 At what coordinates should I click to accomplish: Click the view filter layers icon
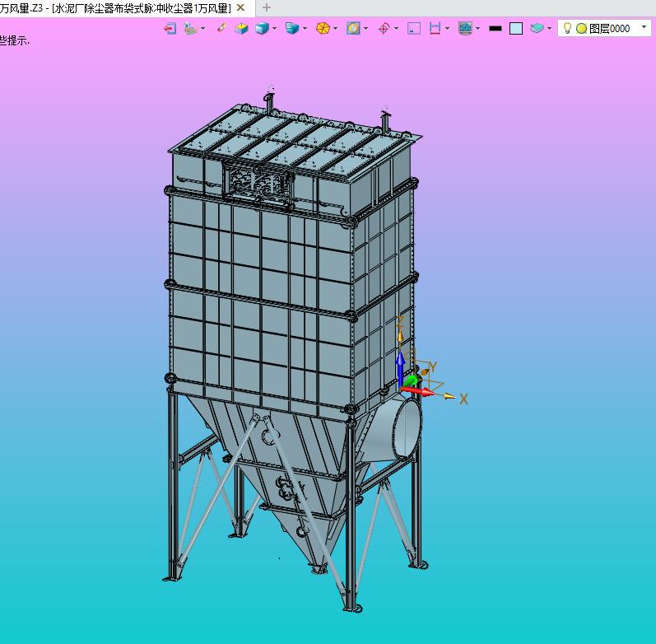190,29
